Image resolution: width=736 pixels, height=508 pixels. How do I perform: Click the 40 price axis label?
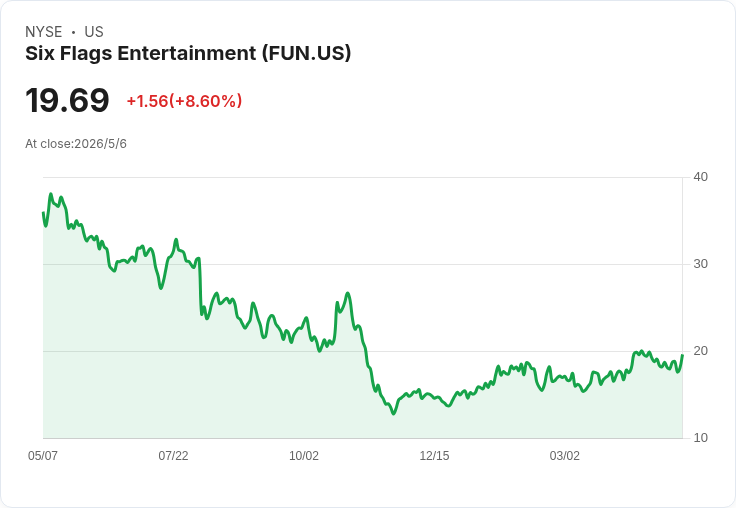point(700,177)
